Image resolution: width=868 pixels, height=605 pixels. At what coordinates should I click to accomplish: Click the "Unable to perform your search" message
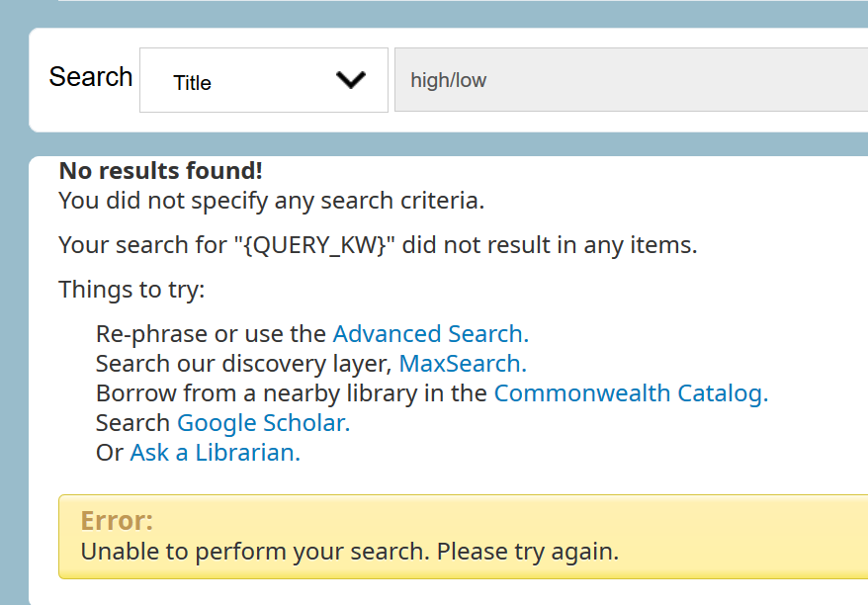tap(349, 551)
